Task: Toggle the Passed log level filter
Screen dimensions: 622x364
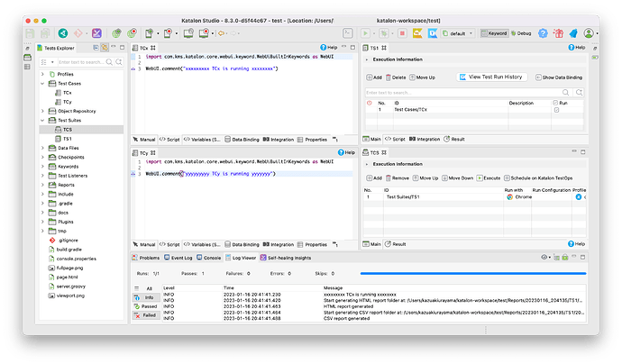Action: [x=146, y=306]
